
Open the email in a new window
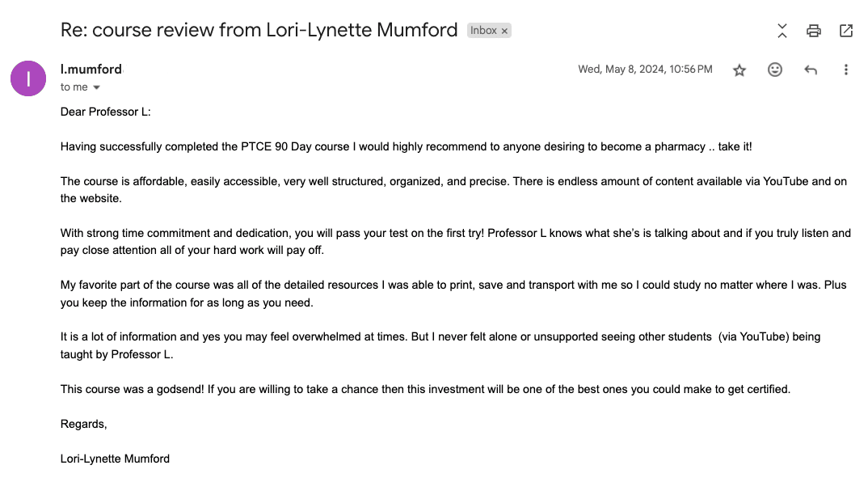[x=846, y=31]
